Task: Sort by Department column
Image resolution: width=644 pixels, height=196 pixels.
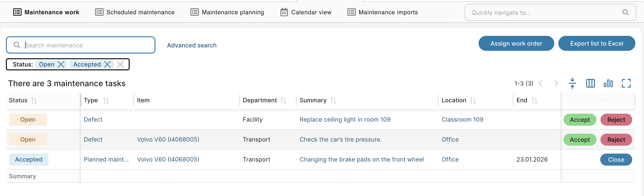Action: coord(283,101)
